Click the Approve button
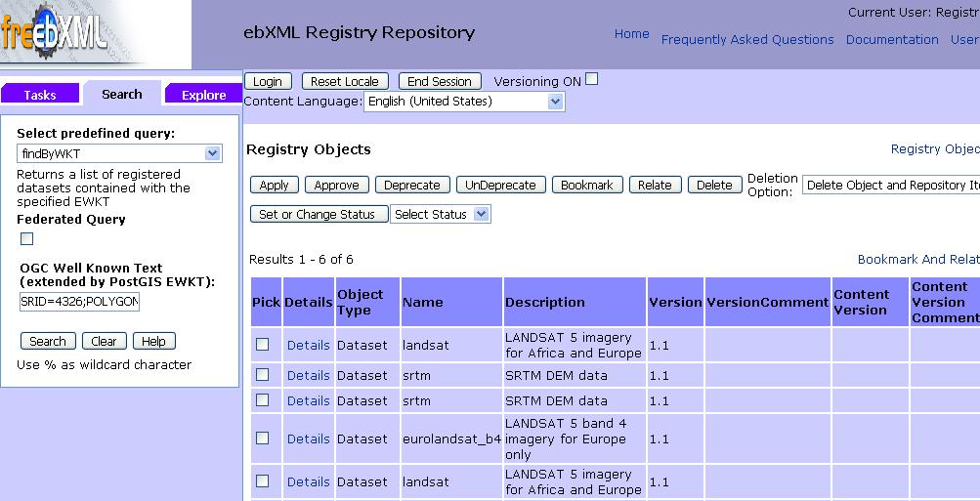Image resolution: width=980 pixels, height=501 pixels. tap(336, 186)
